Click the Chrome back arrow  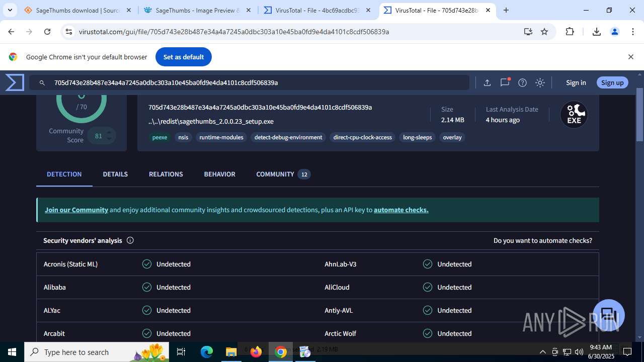pyautogui.click(x=11, y=32)
